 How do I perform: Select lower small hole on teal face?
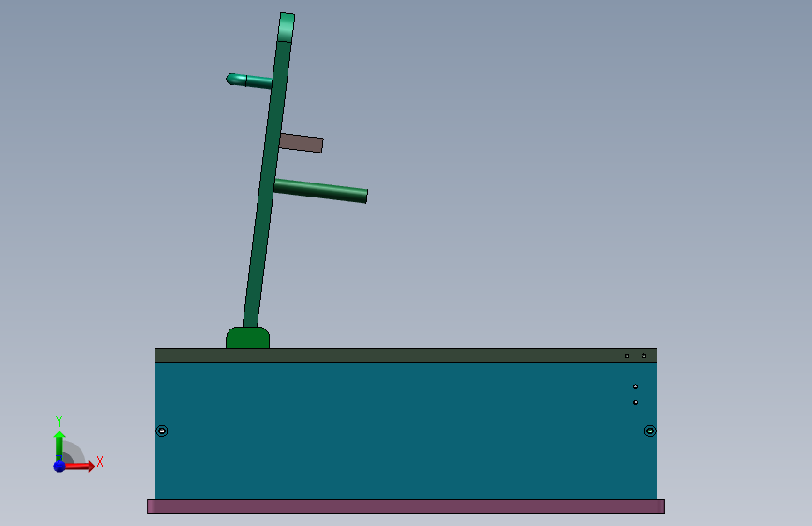635,402
